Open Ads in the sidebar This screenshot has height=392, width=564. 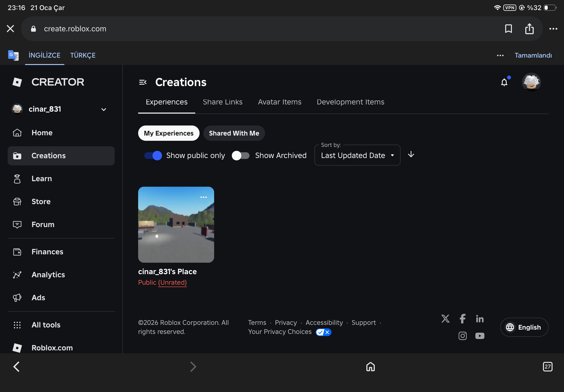click(x=61, y=297)
